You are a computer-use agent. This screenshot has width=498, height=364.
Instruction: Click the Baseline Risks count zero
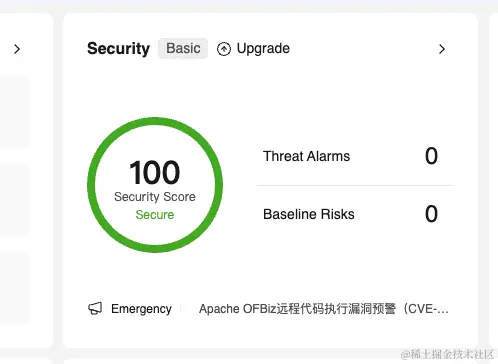click(431, 214)
